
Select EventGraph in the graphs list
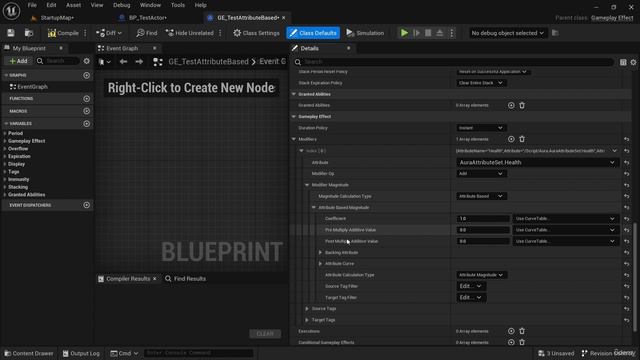tap(33, 87)
